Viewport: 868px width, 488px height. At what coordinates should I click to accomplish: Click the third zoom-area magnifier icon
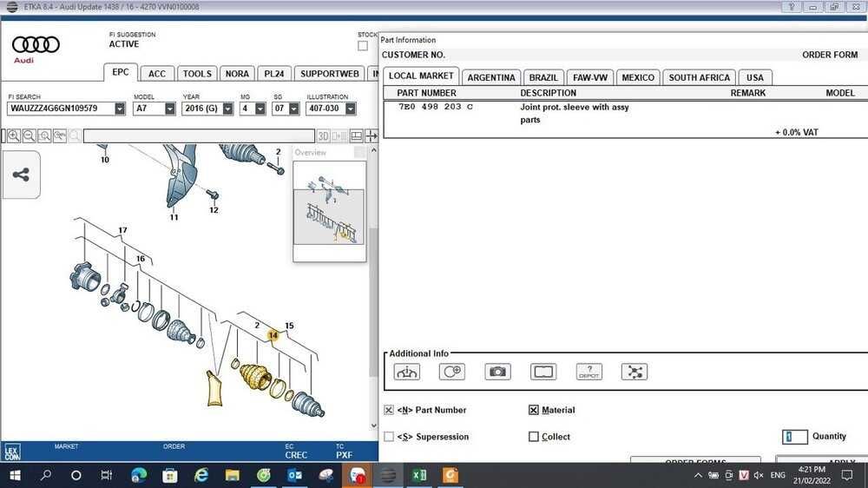click(45, 135)
